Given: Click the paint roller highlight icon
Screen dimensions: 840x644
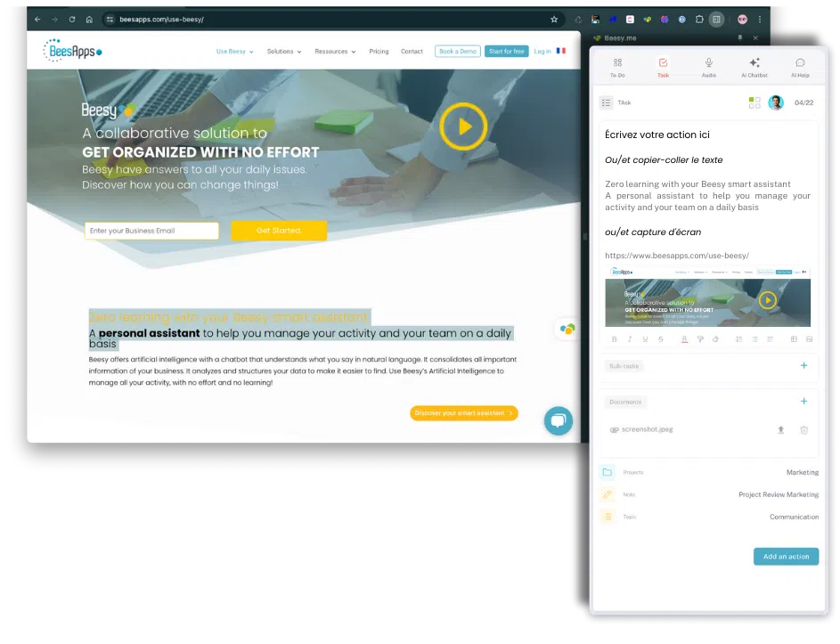Looking at the screenshot, I should pos(699,339).
